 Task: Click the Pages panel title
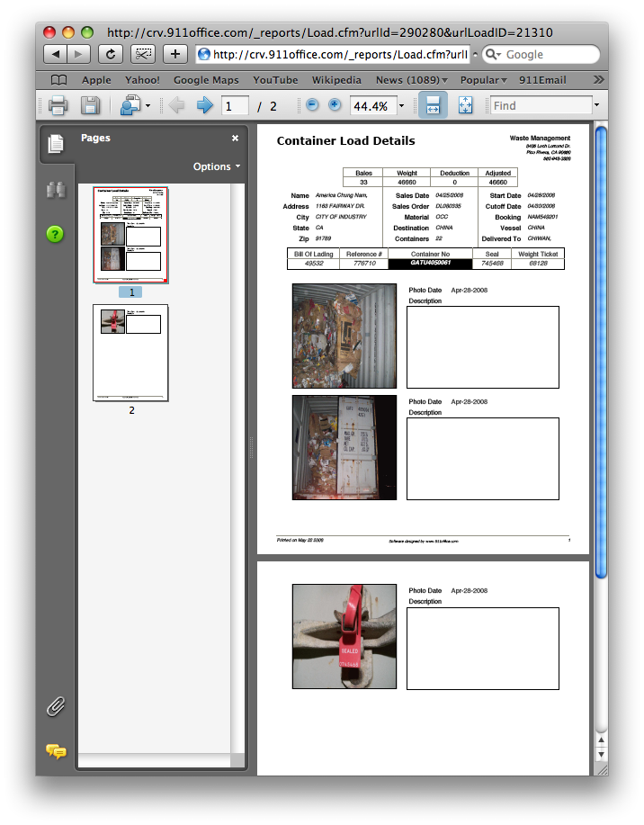[x=95, y=138]
